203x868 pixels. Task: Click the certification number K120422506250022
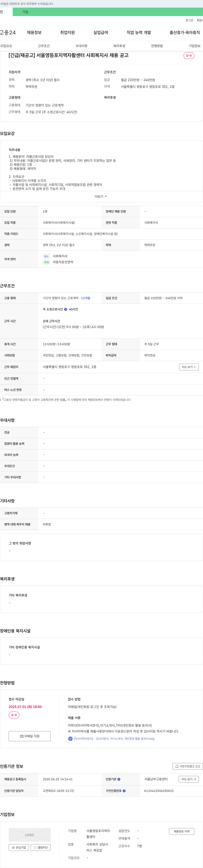click(159, 791)
